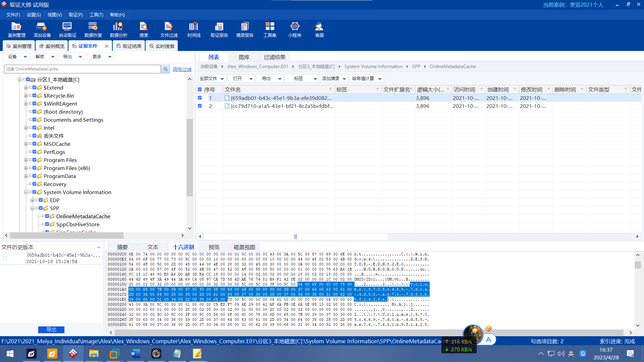Image resolution: width=644 pixels, height=362 pixels.
Task: Open the notification center icon
Action: pos(630,354)
